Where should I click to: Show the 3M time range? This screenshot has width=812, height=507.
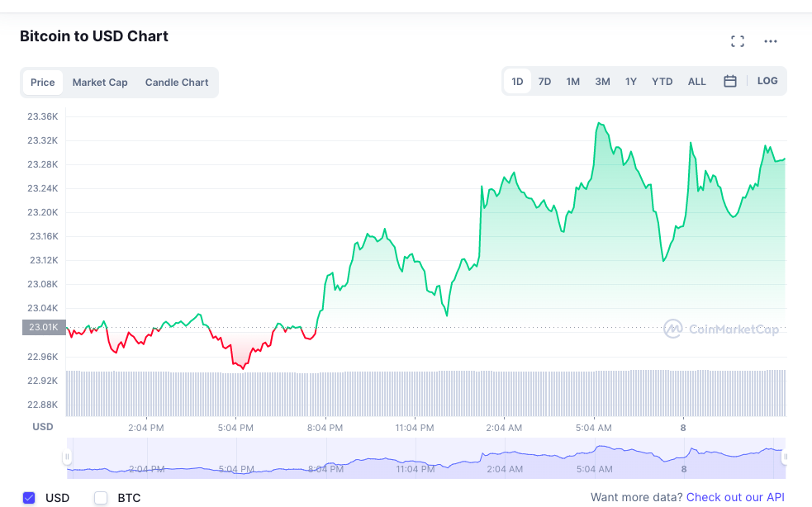coord(602,82)
